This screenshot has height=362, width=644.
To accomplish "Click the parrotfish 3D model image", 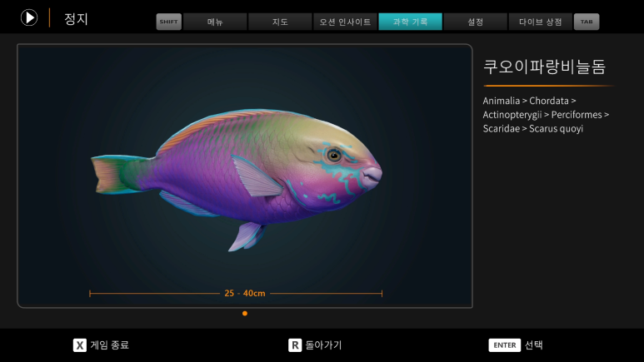I will point(237,179).
